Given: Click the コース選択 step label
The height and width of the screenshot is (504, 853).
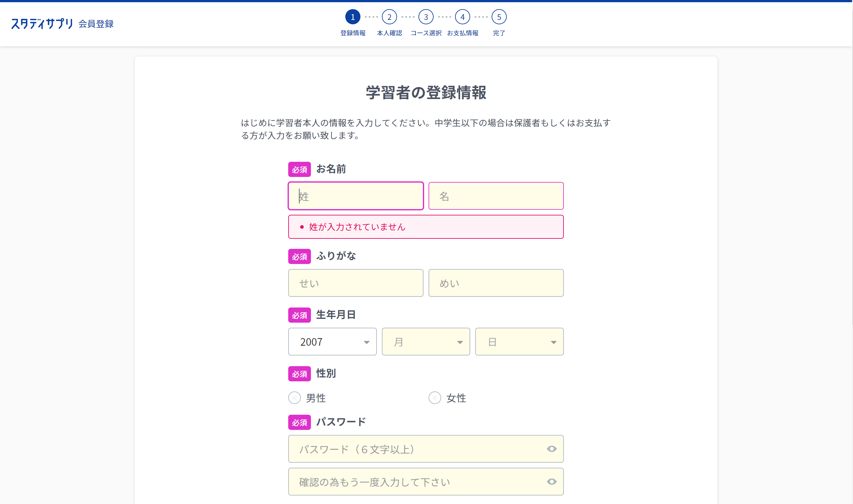Looking at the screenshot, I should point(426,33).
